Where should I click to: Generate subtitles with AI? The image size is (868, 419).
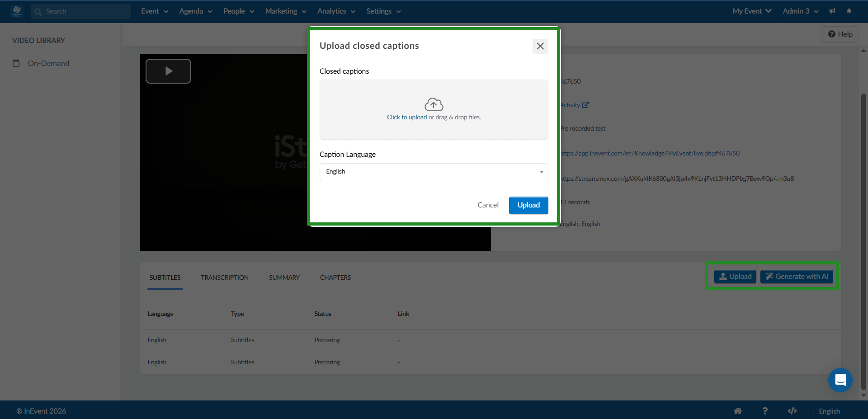[796, 276]
